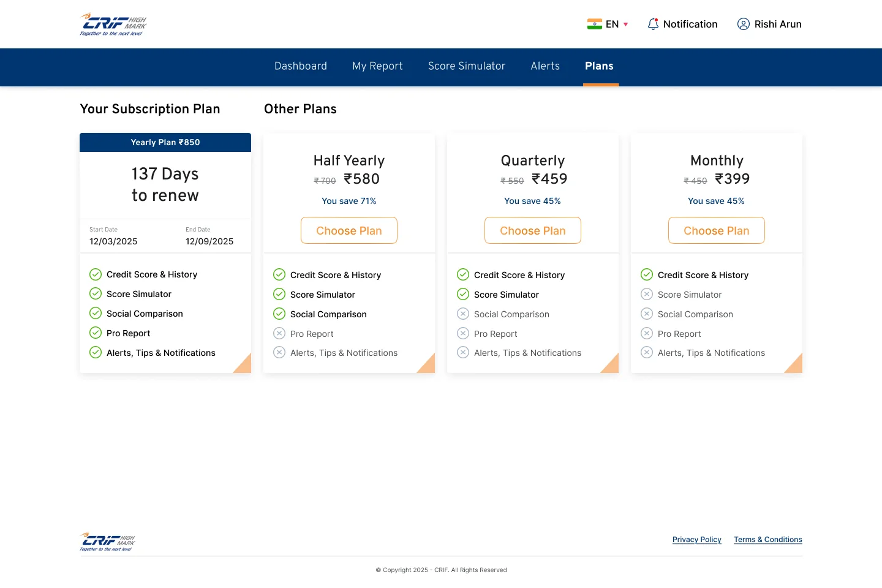Viewport: 882px width, 588px height.
Task: Click Monthly Credit Score check icon
Action: (x=647, y=274)
